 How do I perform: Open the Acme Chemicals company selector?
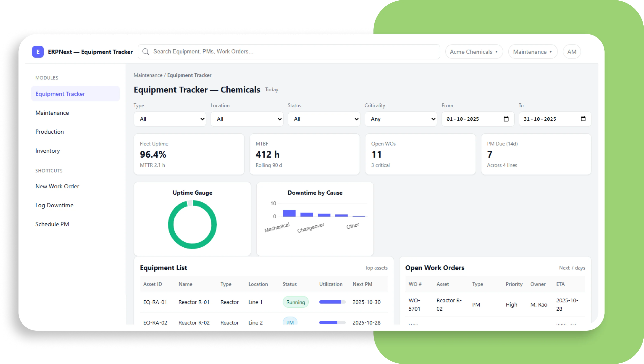click(474, 52)
